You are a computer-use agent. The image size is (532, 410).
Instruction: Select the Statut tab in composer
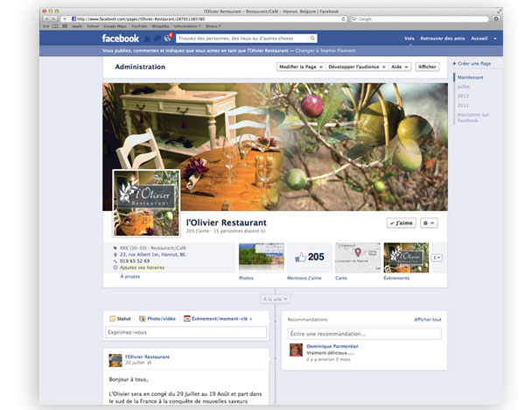click(x=120, y=319)
